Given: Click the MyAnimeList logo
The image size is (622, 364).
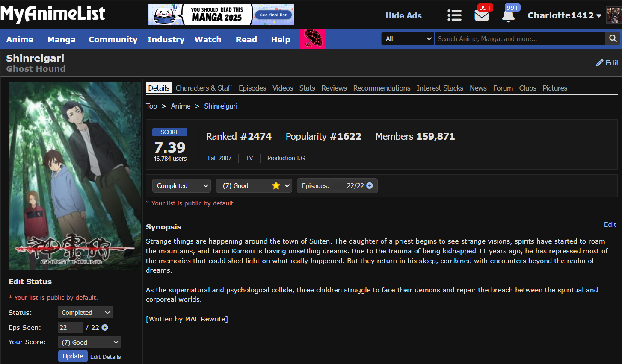Looking at the screenshot, I should 53,14.
